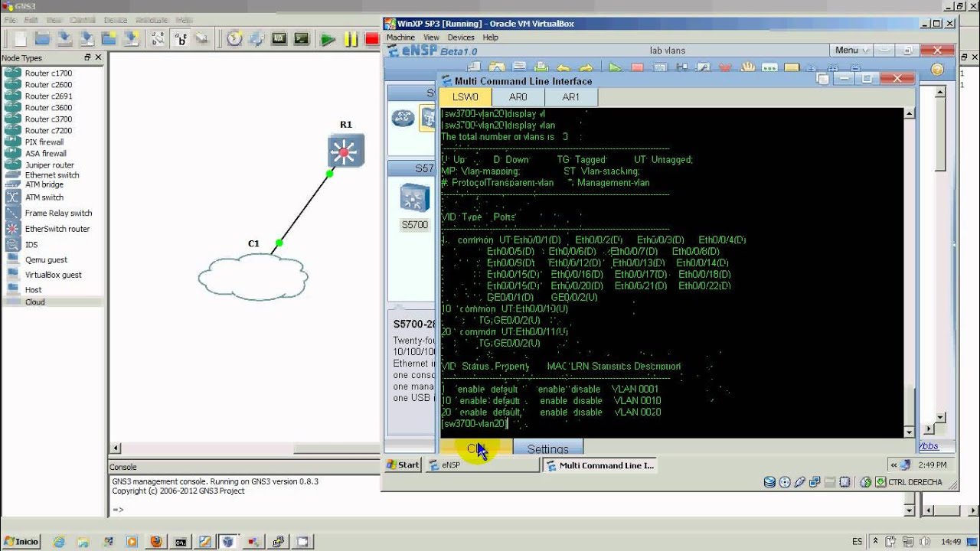This screenshot has width=980, height=551.
Task: Select ATM switch node type
Action: [44, 197]
